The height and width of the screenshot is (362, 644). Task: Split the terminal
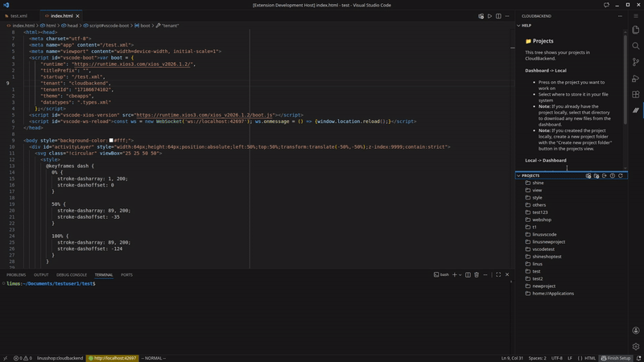click(468, 274)
